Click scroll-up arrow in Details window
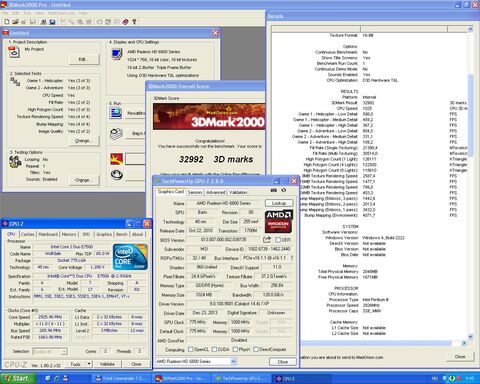 click(x=470, y=29)
